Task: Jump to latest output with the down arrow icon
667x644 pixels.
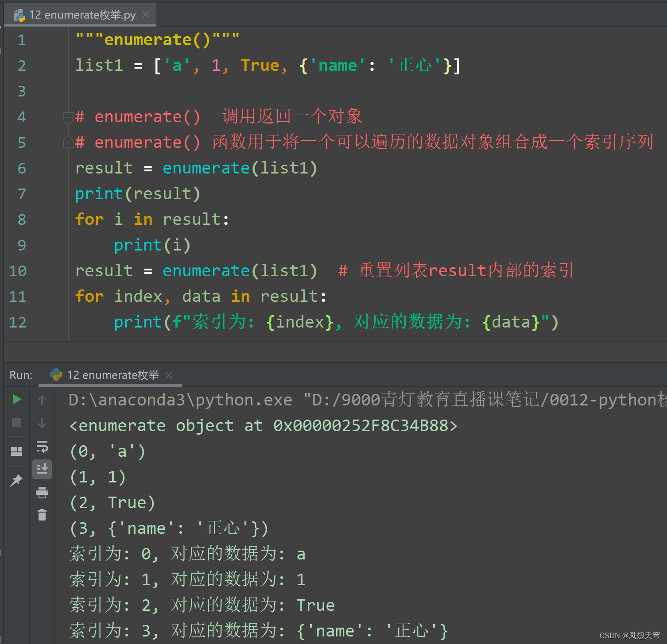Action: (x=42, y=423)
